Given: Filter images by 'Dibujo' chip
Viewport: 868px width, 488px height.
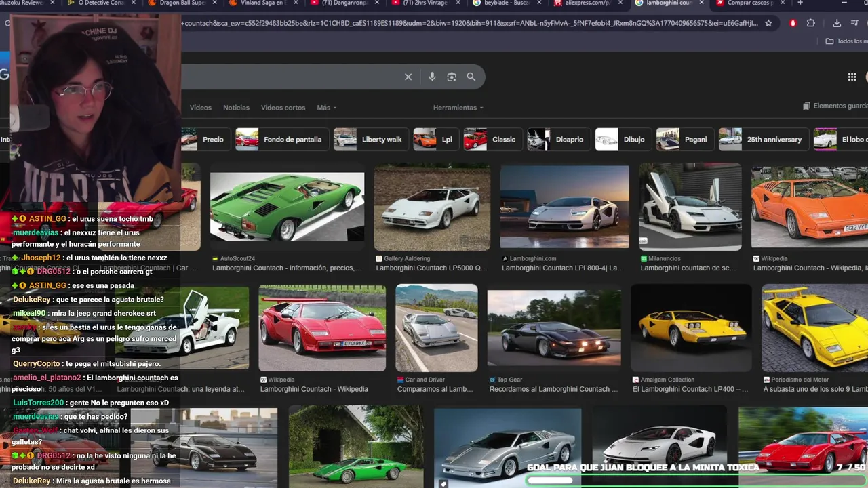Looking at the screenshot, I should click(624, 140).
